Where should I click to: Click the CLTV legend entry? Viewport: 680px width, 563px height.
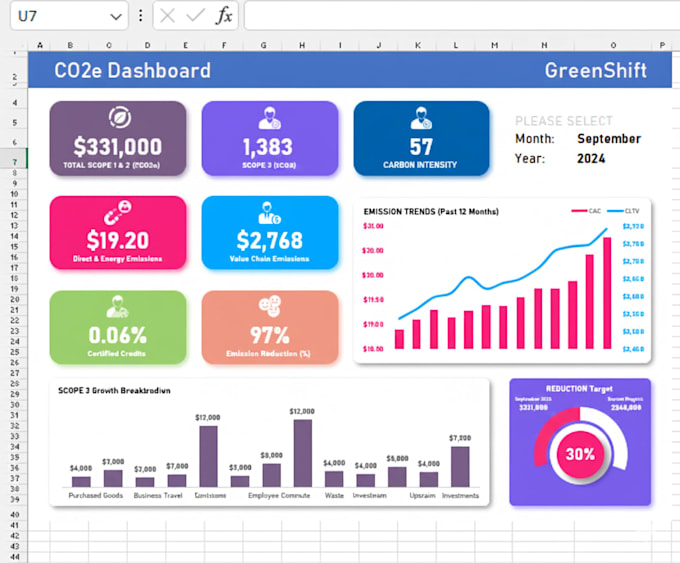tap(623, 211)
